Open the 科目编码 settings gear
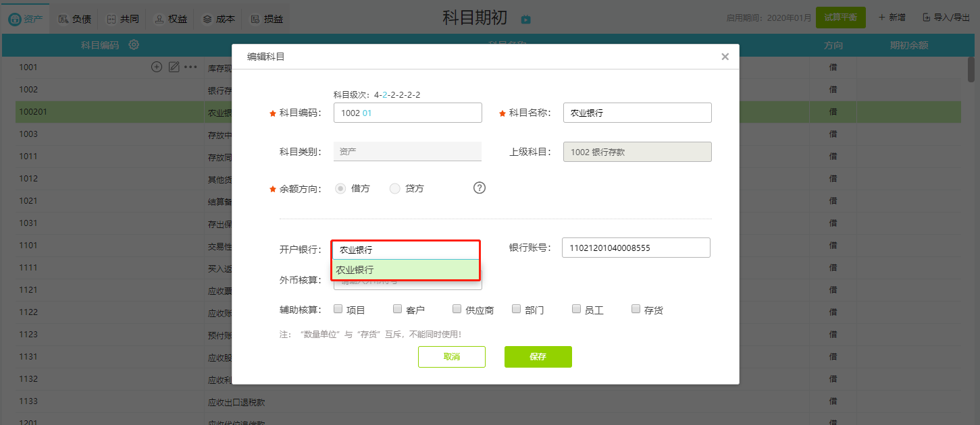The height and width of the screenshot is (425, 980). point(134,45)
